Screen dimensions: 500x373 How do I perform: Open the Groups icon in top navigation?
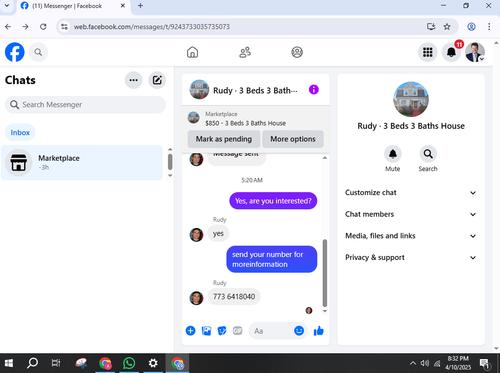pos(297,52)
